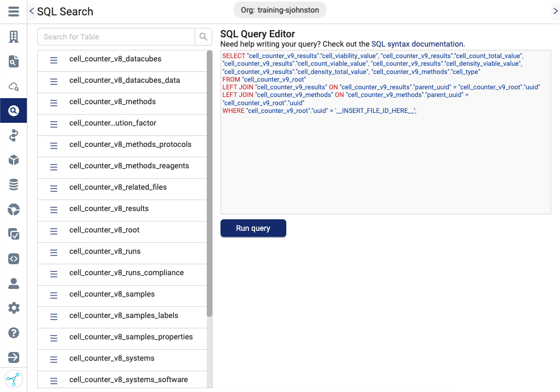The height and width of the screenshot is (392, 560).
Task: Click the clipboard compliance icon
Action: tap(14, 234)
